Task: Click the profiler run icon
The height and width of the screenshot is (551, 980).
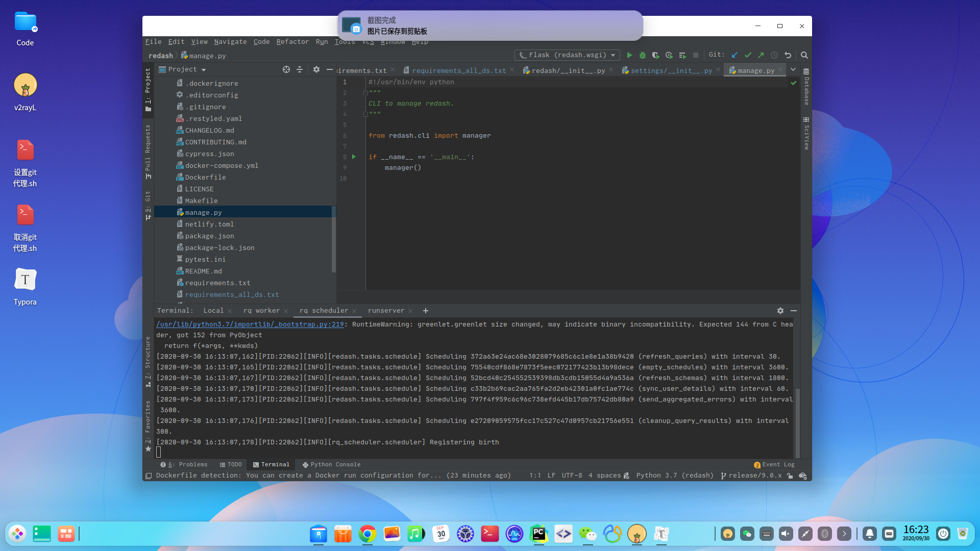Action: [x=669, y=55]
